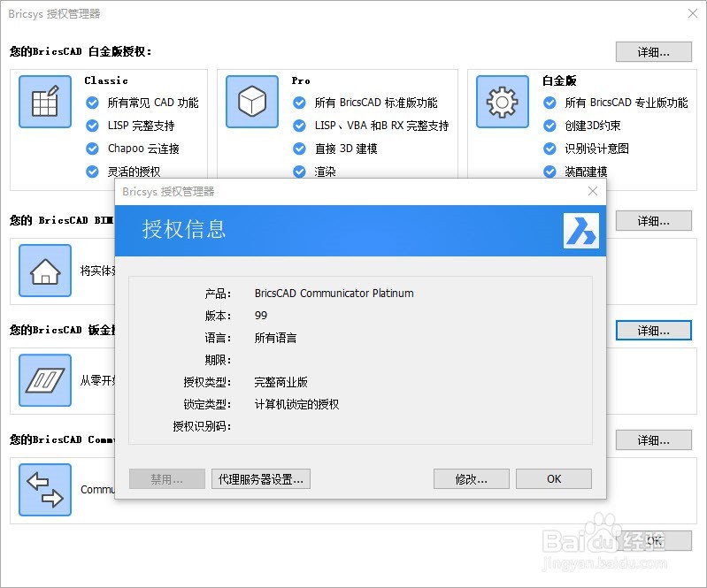707x588 pixels.
Task: Select language value 所有语言
Action: [x=275, y=338]
